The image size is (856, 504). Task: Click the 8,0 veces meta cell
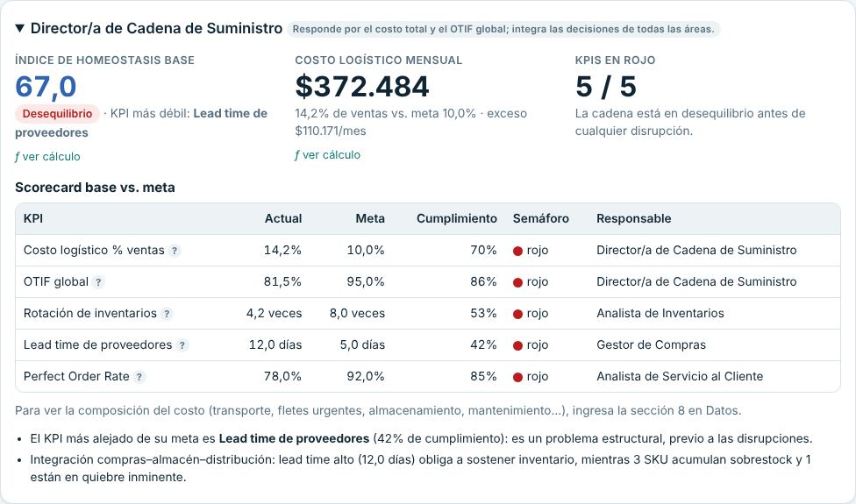coord(357,314)
